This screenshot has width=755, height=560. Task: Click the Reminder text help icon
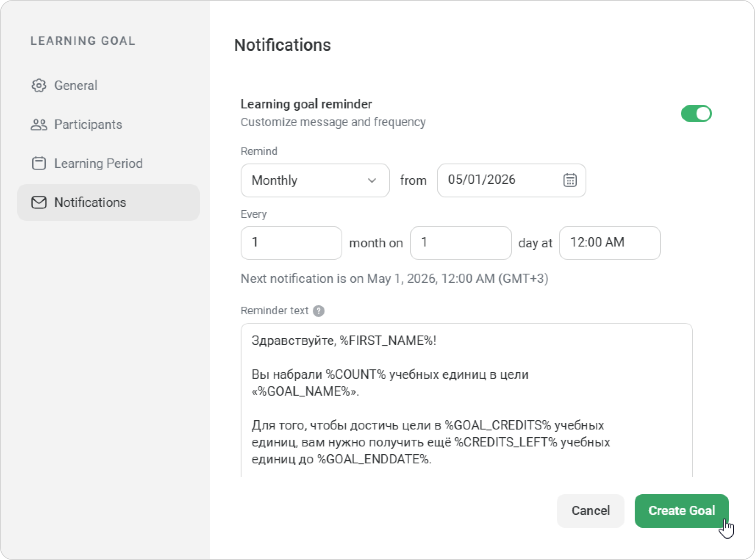click(x=319, y=311)
